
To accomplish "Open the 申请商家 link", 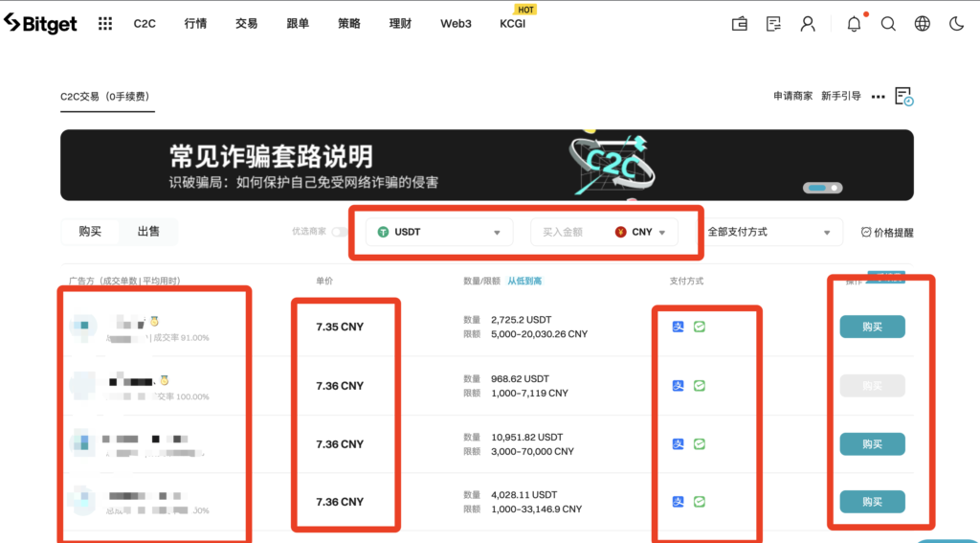I will point(792,97).
